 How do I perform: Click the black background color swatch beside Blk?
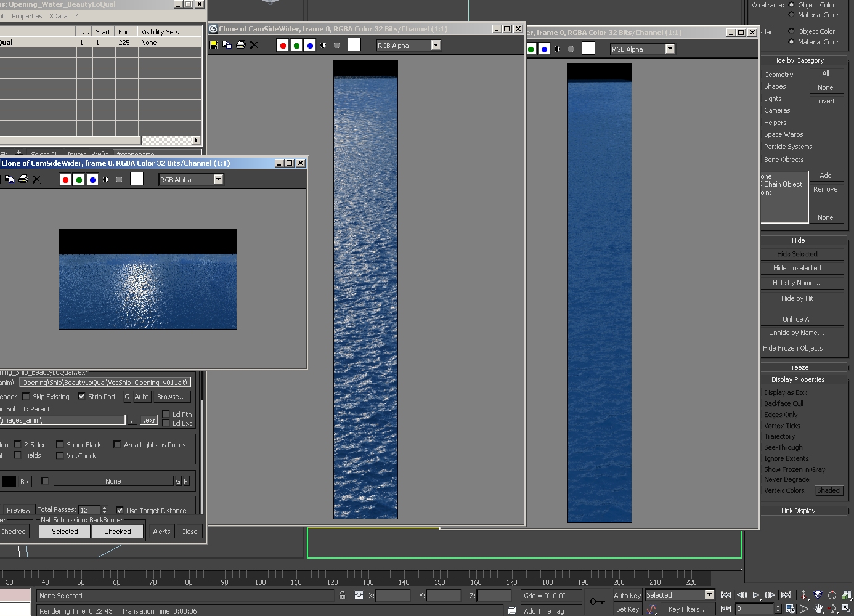point(9,481)
